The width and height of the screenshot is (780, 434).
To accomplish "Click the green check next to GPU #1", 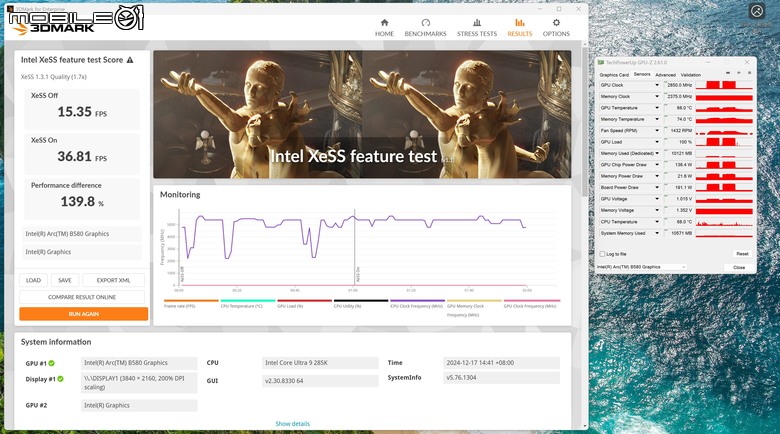I will (x=52, y=363).
